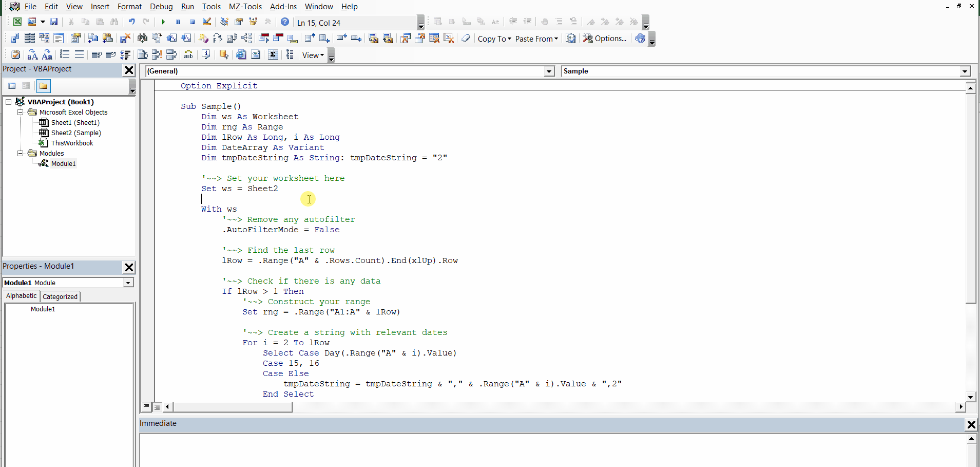The height and width of the screenshot is (467, 980).
Task: Close the Project - VBAProject panel
Action: click(x=129, y=70)
